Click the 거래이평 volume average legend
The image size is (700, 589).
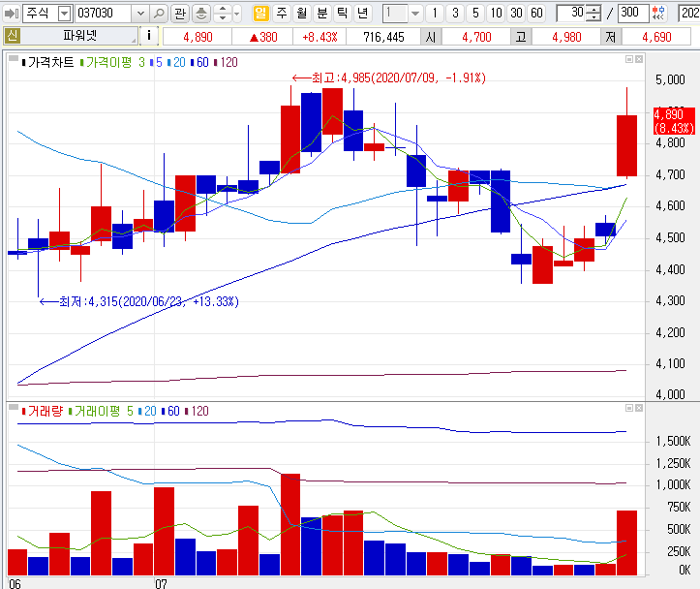click(x=101, y=412)
